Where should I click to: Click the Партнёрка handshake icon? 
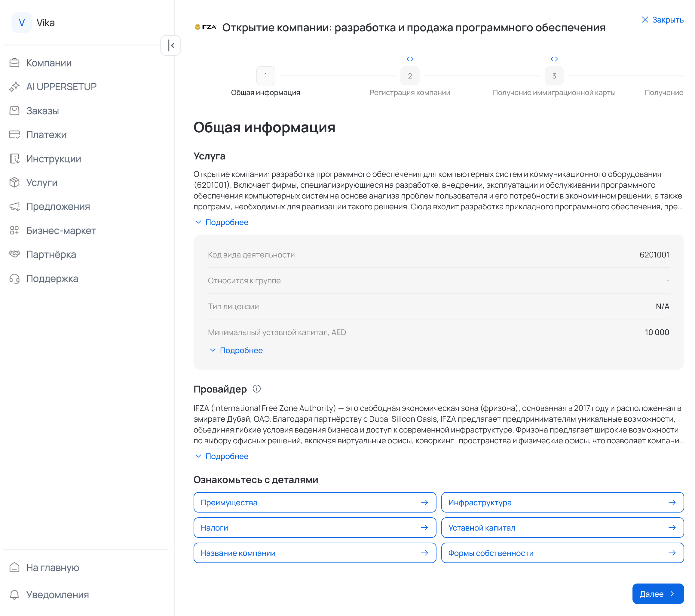[x=14, y=254]
